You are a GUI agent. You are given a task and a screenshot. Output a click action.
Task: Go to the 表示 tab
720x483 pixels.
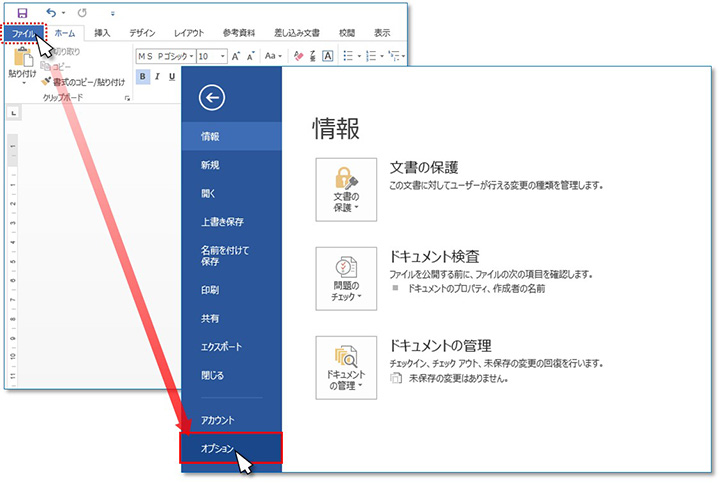tap(382, 33)
